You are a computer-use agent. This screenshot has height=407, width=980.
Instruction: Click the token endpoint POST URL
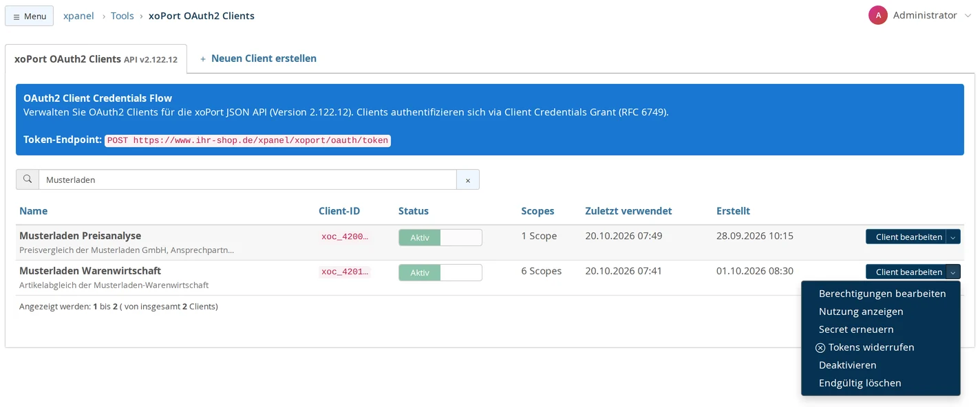(248, 140)
